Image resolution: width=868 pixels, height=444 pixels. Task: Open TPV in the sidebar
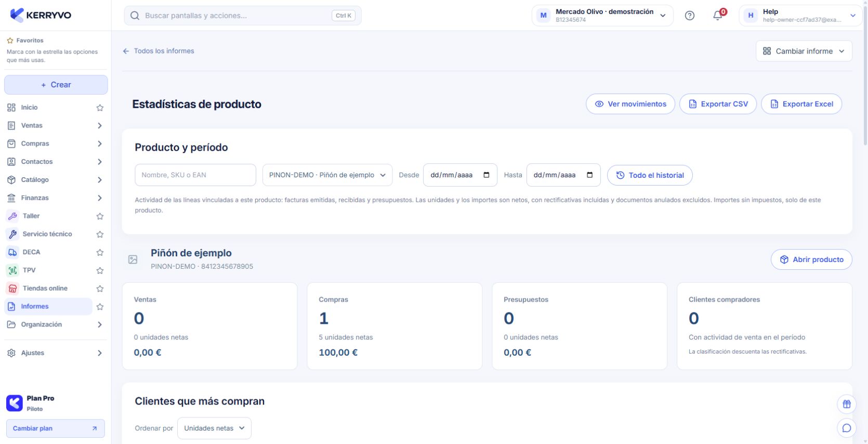point(48,270)
